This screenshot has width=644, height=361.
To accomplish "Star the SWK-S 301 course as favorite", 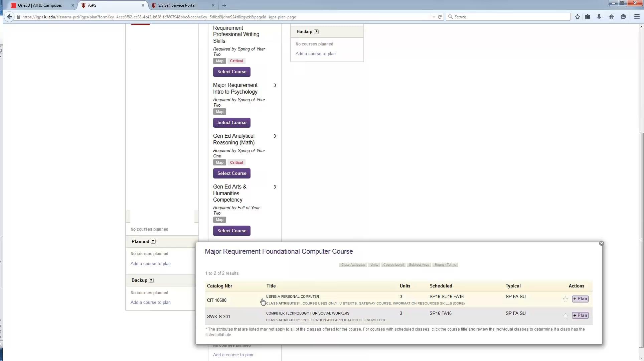I will click(x=565, y=316).
